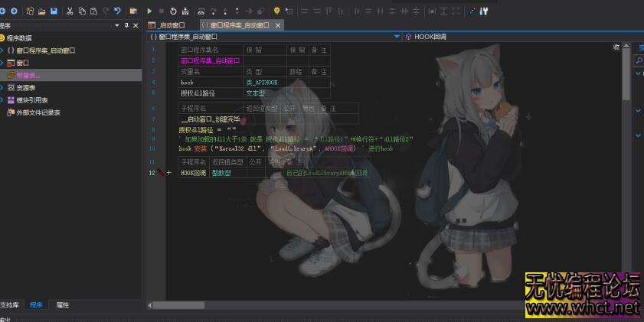Expand the 模块引用表 tree node
Viewport: 644px width, 322px height.
[x=2, y=100]
